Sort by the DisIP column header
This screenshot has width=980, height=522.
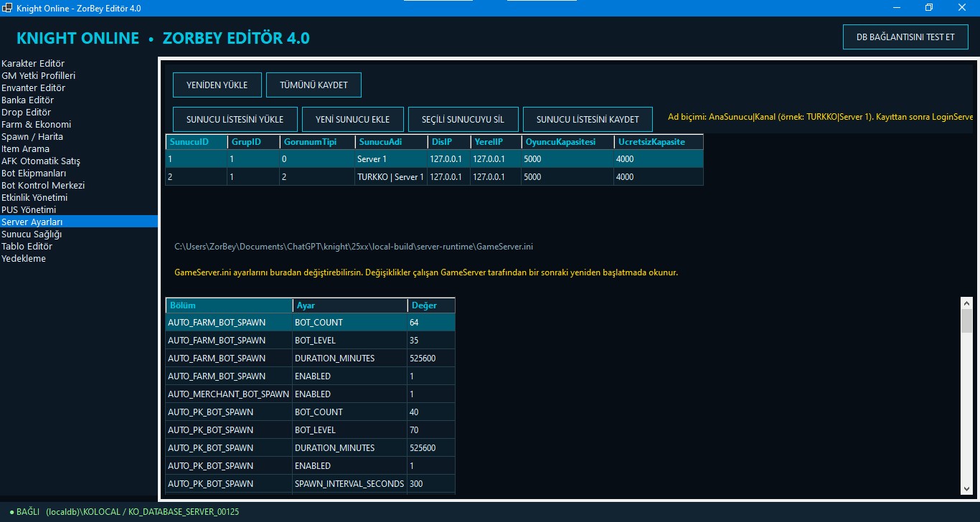click(449, 142)
